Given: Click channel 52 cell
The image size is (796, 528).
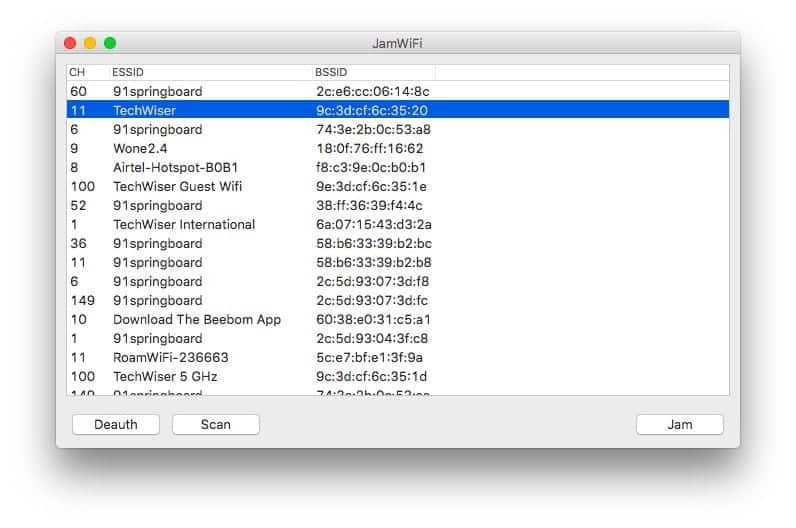Looking at the screenshot, I should (x=78, y=206).
